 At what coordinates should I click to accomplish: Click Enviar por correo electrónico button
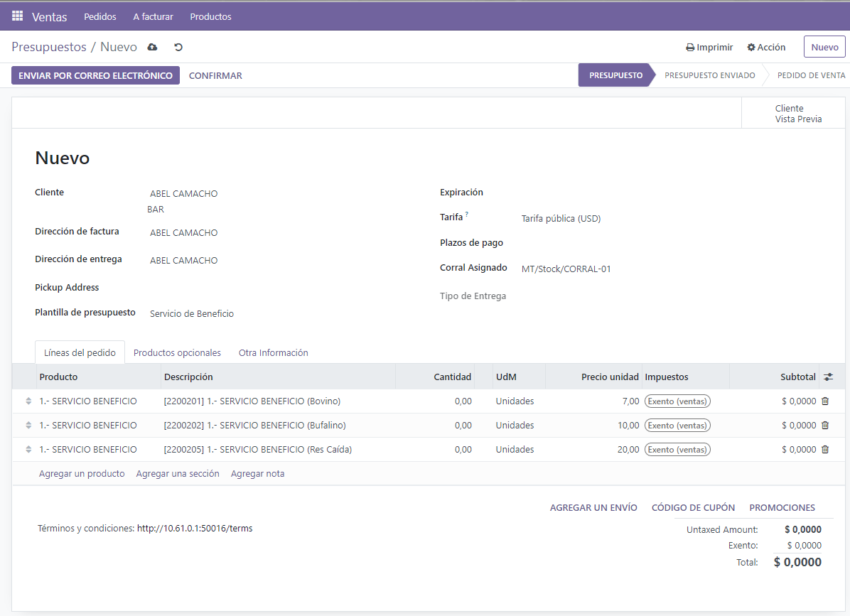pos(95,75)
